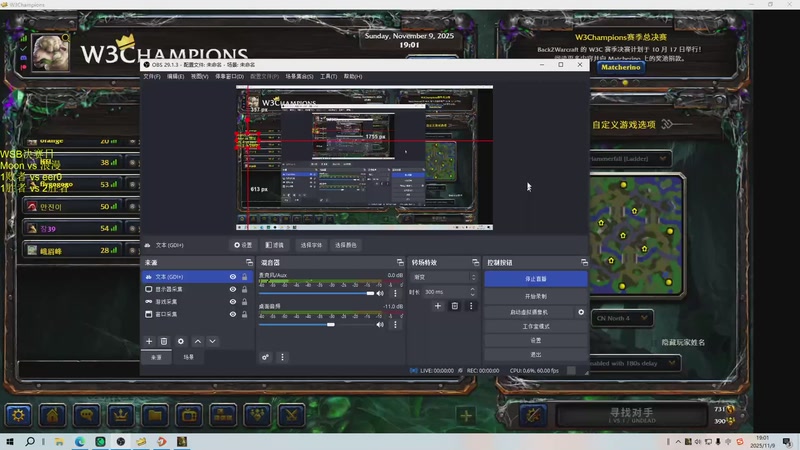Open the 帮助(H) menu in OBS

click(353, 77)
